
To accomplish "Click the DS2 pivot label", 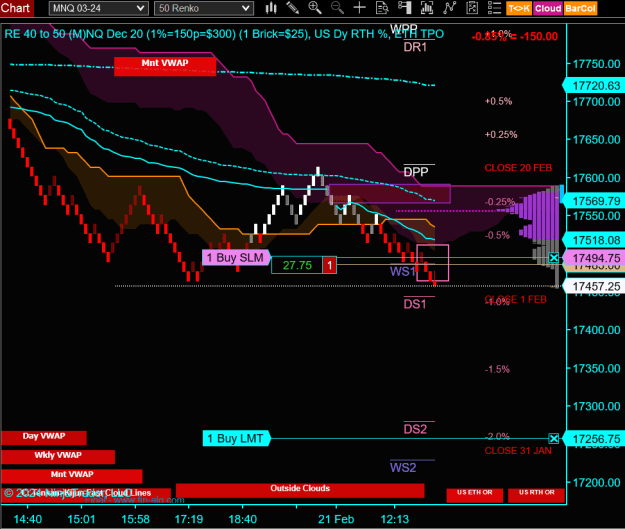I will point(415,429).
